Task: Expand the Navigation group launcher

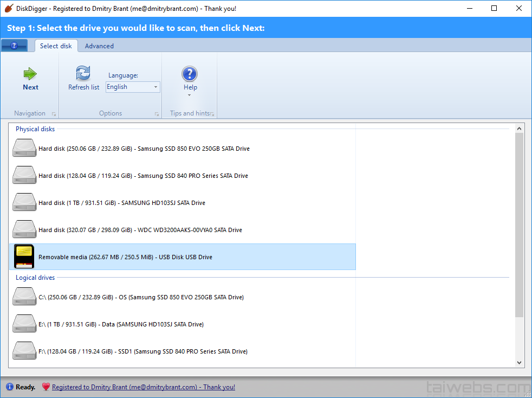Action: [54, 114]
